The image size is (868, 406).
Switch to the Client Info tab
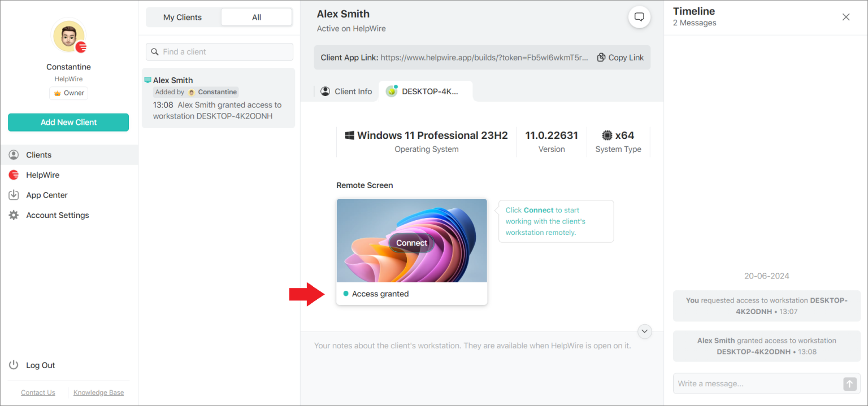pyautogui.click(x=346, y=91)
